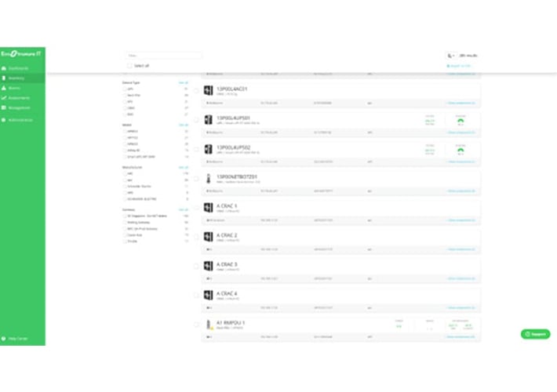Open show-details link in A1 RMPDU 1 row
557x392 pixels.
pyautogui.click(x=461, y=336)
